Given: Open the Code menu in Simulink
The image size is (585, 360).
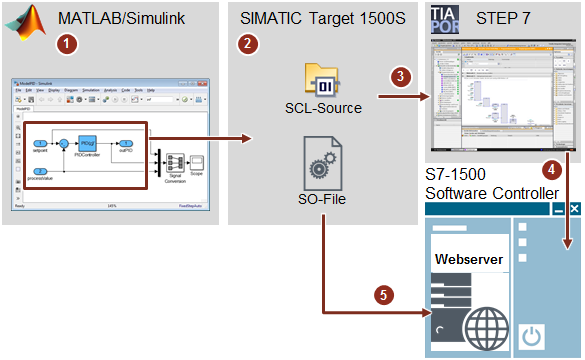Looking at the screenshot, I should point(126,90).
